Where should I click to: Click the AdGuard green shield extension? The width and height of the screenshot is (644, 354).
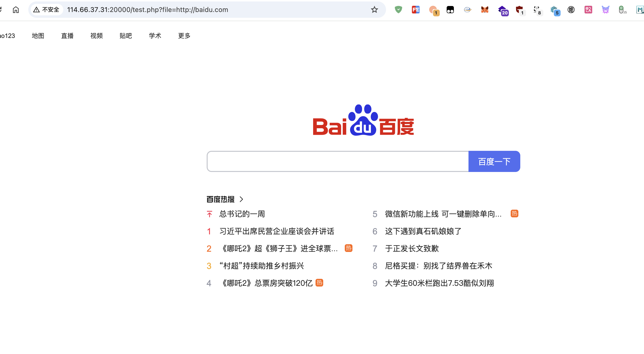(398, 10)
